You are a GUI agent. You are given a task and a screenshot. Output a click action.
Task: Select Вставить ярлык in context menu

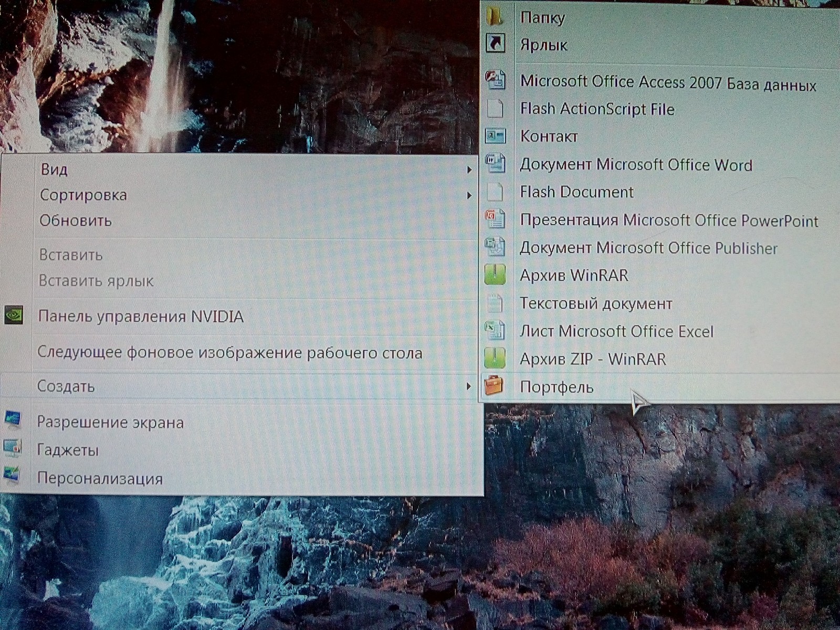pos(96,281)
